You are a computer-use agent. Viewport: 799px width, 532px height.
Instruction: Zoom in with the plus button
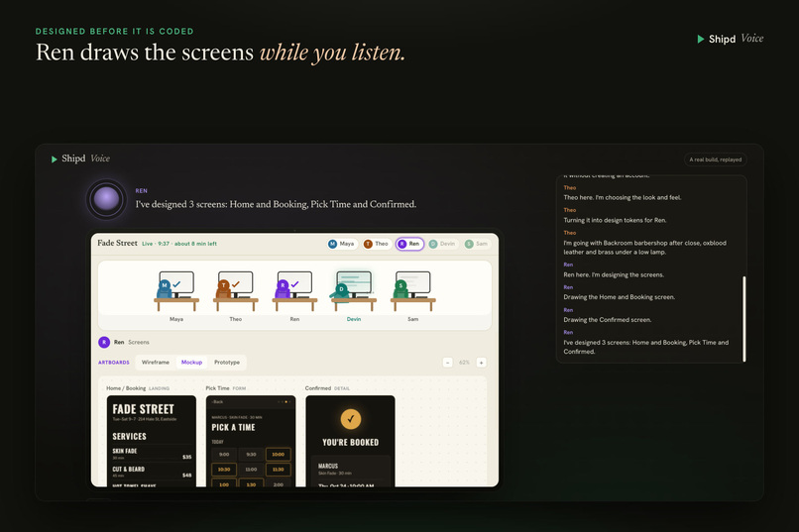click(x=481, y=363)
